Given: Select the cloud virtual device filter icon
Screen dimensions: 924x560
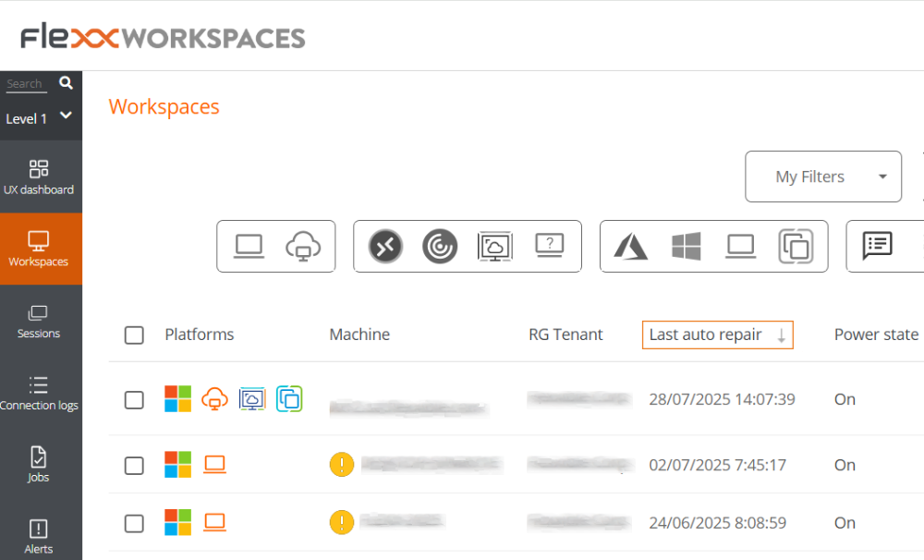Looking at the screenshot, I should pos(303,247).
